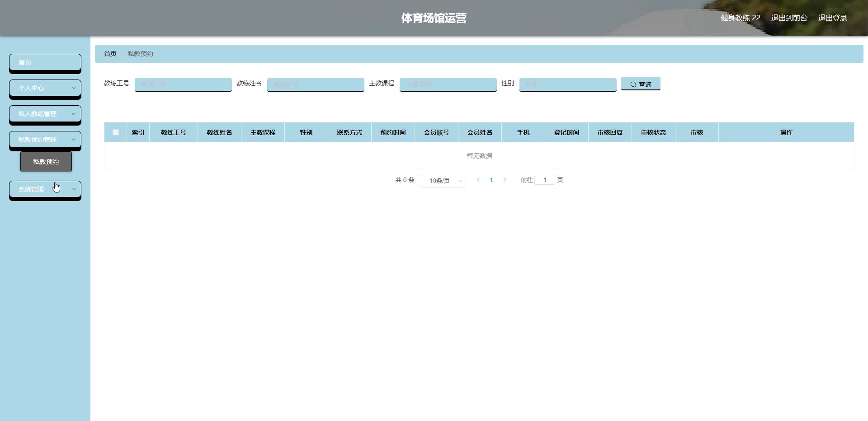Click the 审核 column header
This screenshot has width=868, height=421.
(697, 132)
